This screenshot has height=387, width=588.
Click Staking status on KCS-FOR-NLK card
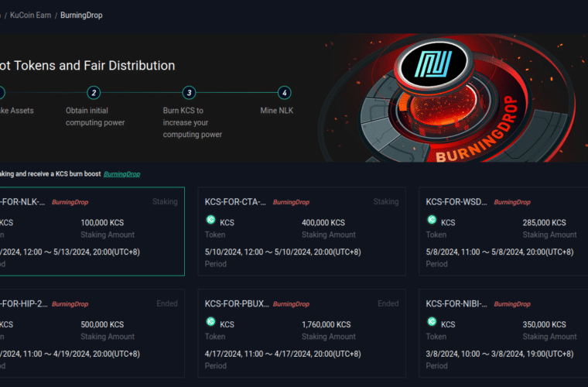click(165, 202)
